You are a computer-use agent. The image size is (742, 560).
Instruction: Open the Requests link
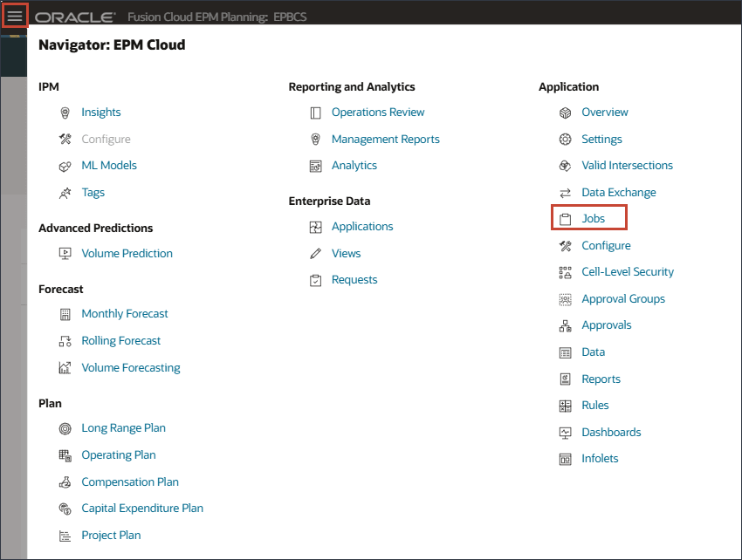[354, 280]
